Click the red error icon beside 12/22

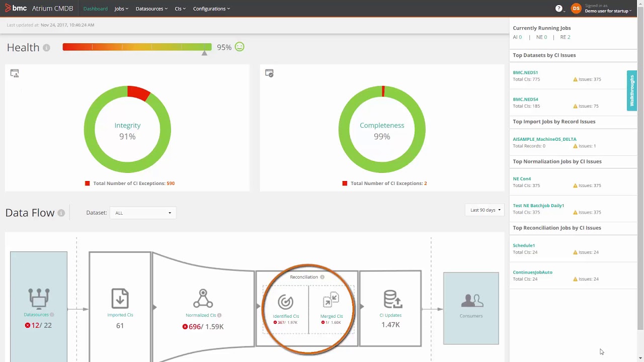point(28,325)
